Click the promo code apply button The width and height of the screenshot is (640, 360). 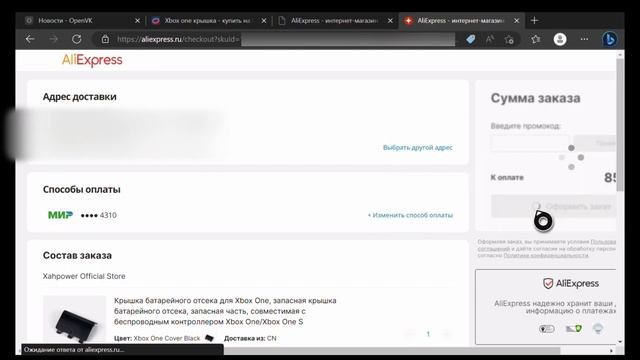click(x=595, y=143)
